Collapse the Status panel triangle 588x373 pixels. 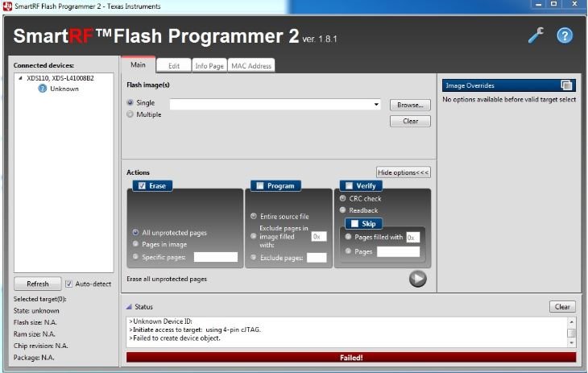pyautogui.click(x=129, y=307)
